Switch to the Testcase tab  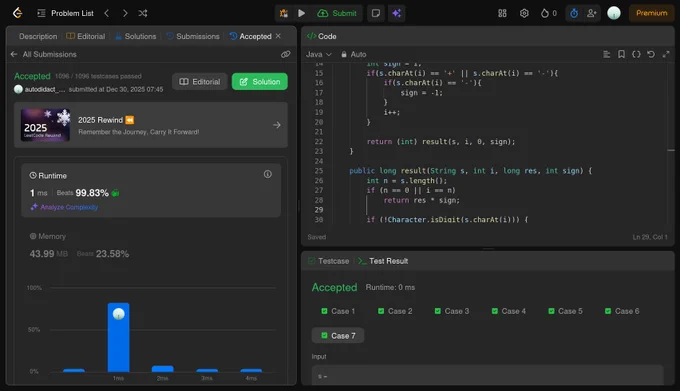click(328, 261)
